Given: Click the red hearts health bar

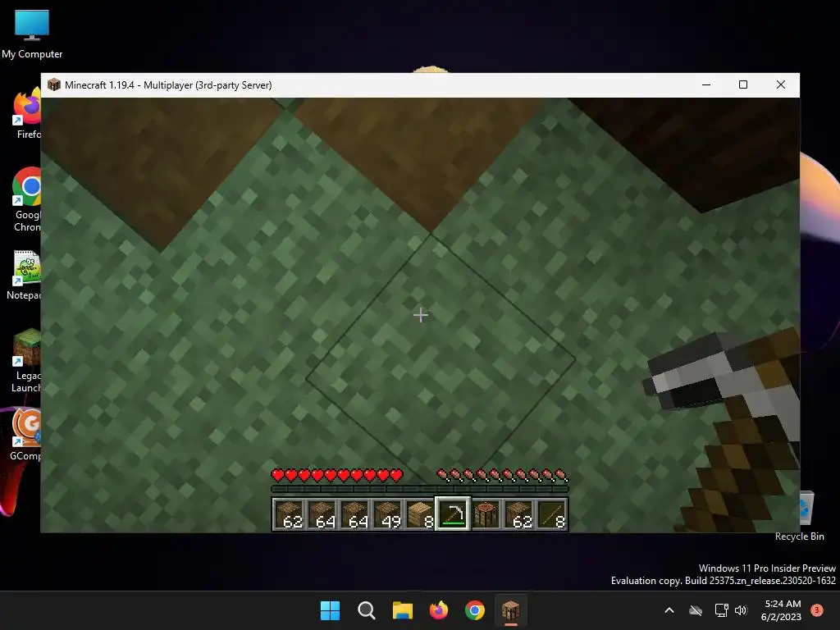Looking at the screenshot, I should 337,475.
